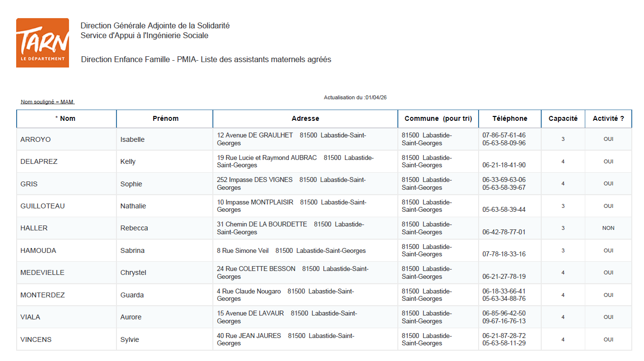Click the "Actualisation du :01/04/26" text
The height and width of the screenshot is (361, 644).
point(355,97)
